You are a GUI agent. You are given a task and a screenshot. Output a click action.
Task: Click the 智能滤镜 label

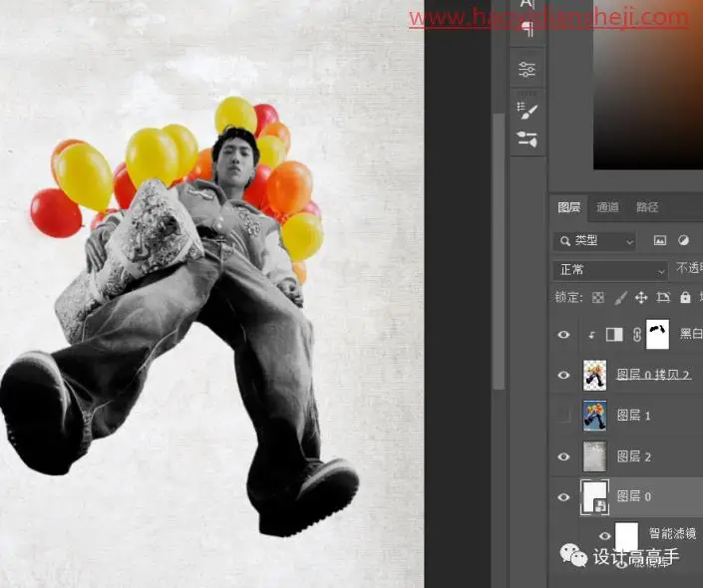672,533
